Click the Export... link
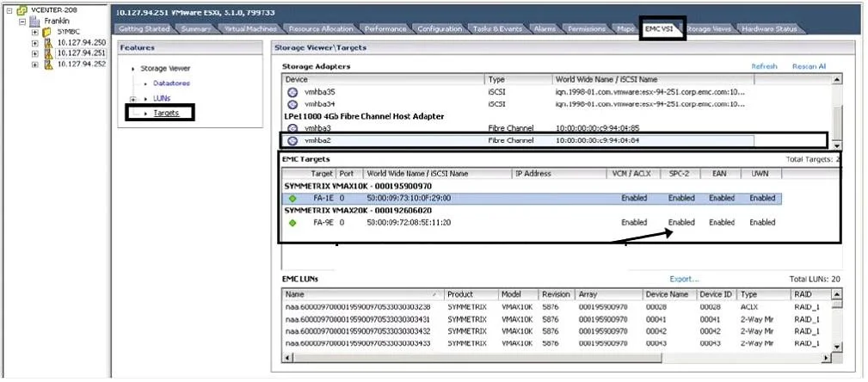868x382 pixels. click(x=684, y=279)
